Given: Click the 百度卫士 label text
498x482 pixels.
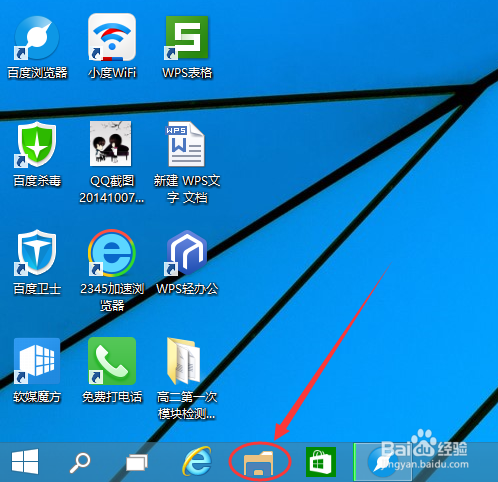Looking at the screenshot, I should [37, 289].
